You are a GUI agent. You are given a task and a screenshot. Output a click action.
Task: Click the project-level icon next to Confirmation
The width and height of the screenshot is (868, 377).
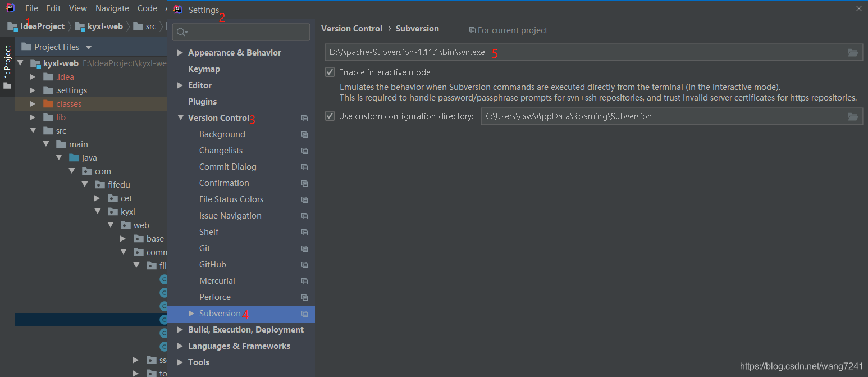pos(304,183)
